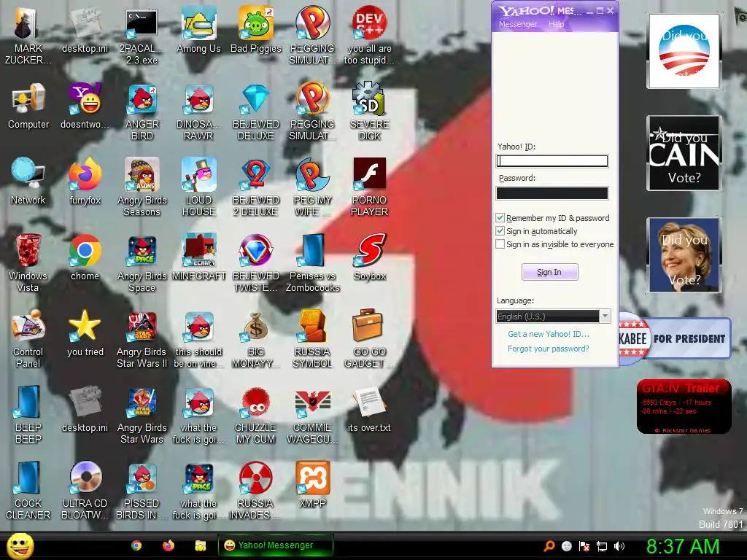Viewport: 747px width, 560px height.
Task: Click the volume speaker tray icon
Action: pos(619,546)
